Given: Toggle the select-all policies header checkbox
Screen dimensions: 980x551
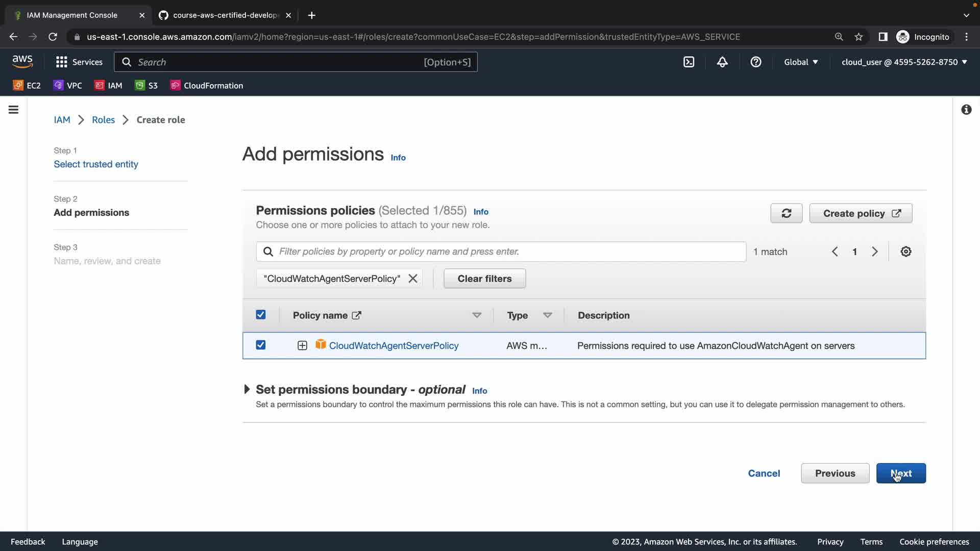Looking at the screenshot, I should click(x=261, y=315).
